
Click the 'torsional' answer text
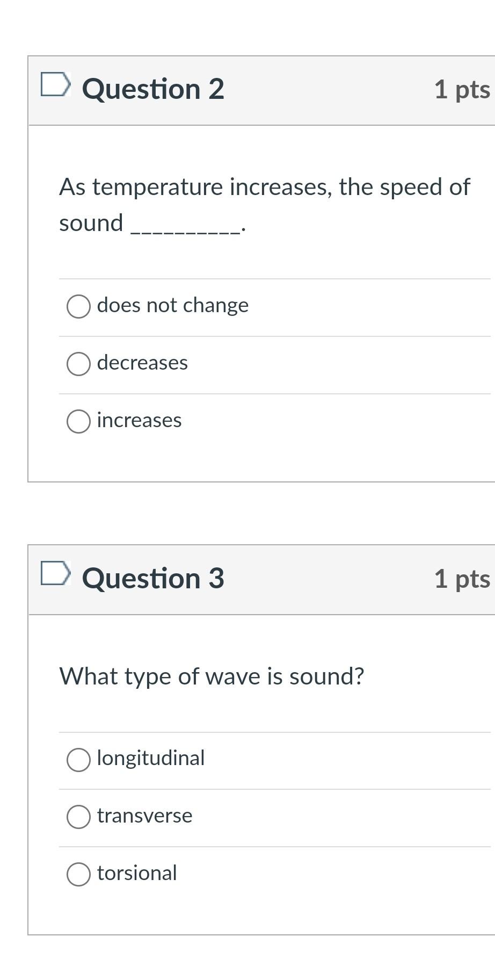137,874
